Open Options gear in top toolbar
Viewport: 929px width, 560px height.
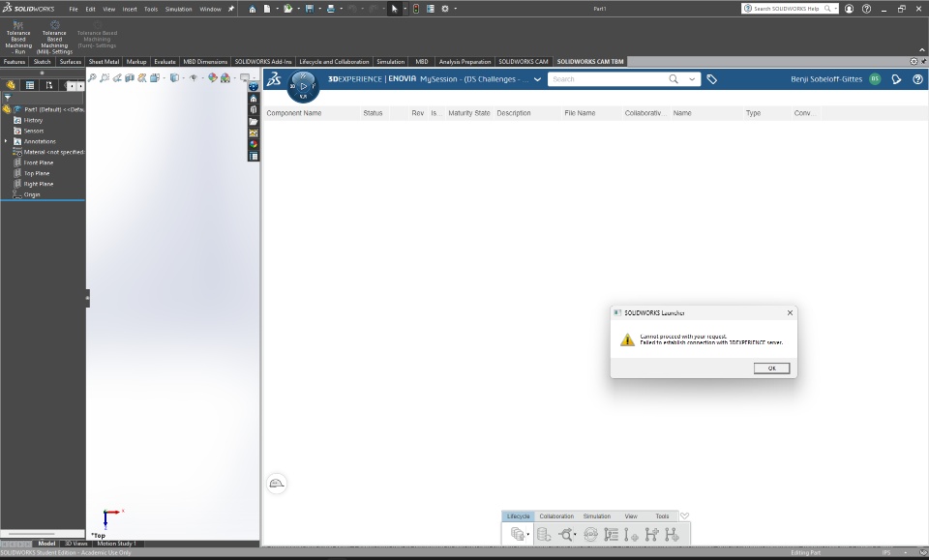pyautogui.click(x=445, y=9)
